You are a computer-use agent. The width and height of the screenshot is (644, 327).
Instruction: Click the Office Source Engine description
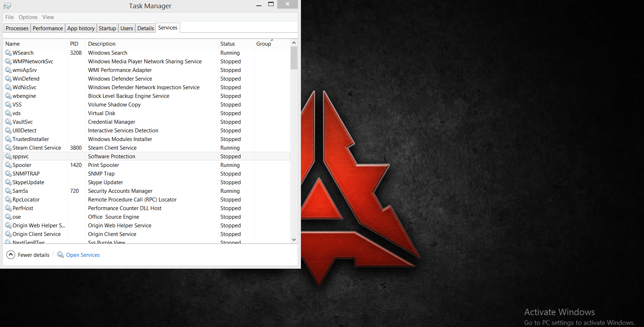pos(114,217)
